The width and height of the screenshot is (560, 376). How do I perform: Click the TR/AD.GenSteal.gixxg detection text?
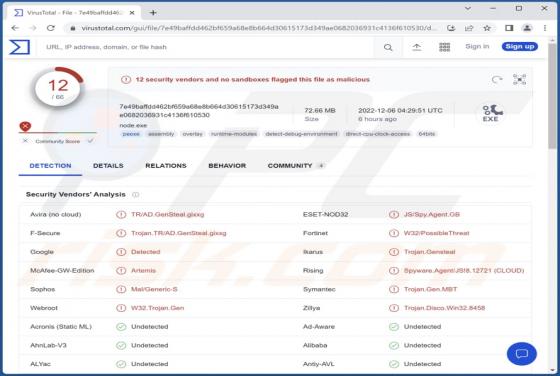168,215
